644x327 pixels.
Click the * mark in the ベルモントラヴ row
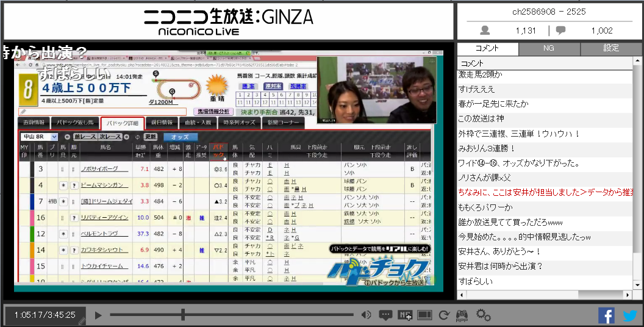tap(63, 233)
